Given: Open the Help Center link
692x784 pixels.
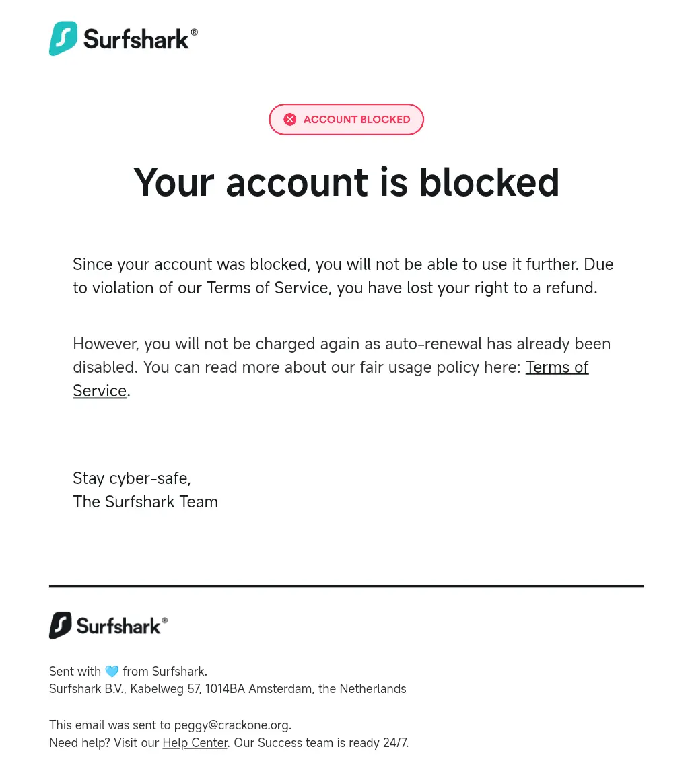Looking at the screenshot, I should 195,742.
